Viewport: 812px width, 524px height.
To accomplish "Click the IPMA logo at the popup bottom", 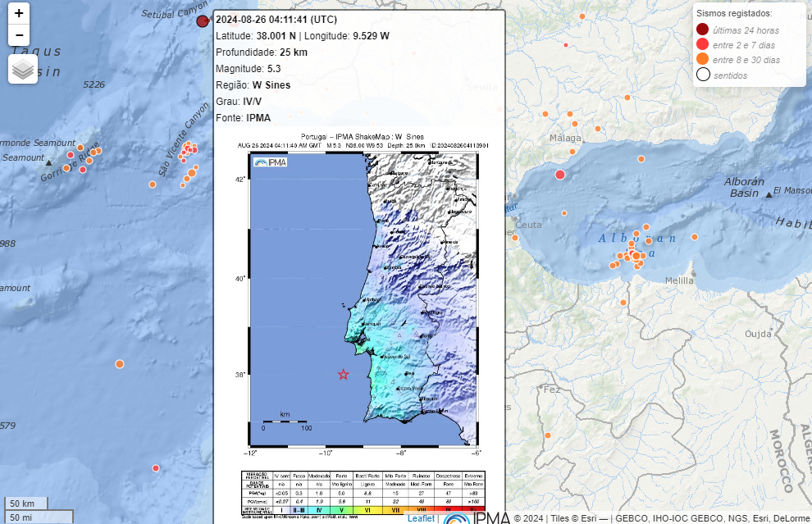I will (477, 517).
